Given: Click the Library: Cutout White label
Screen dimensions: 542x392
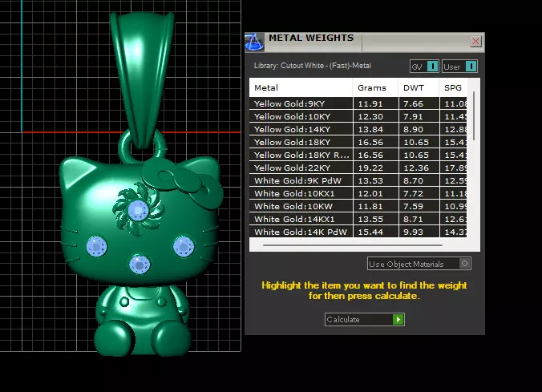Looking at the screenshot, I should click(x=313, y=66).
